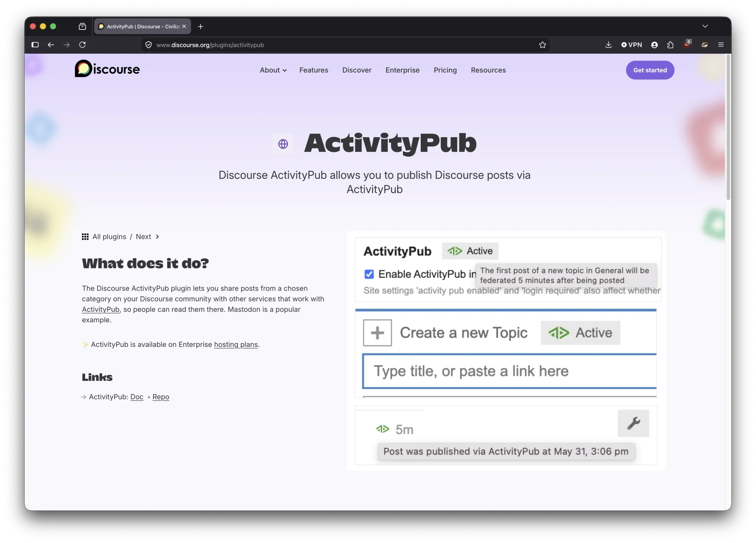756x543 pixels.
Task: Click the Active badge beside Create a new Topic
Action: (x=580, y=333)
